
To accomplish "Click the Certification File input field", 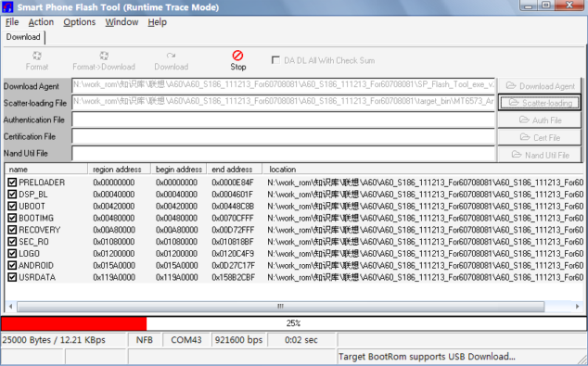I will click(284, 137).
